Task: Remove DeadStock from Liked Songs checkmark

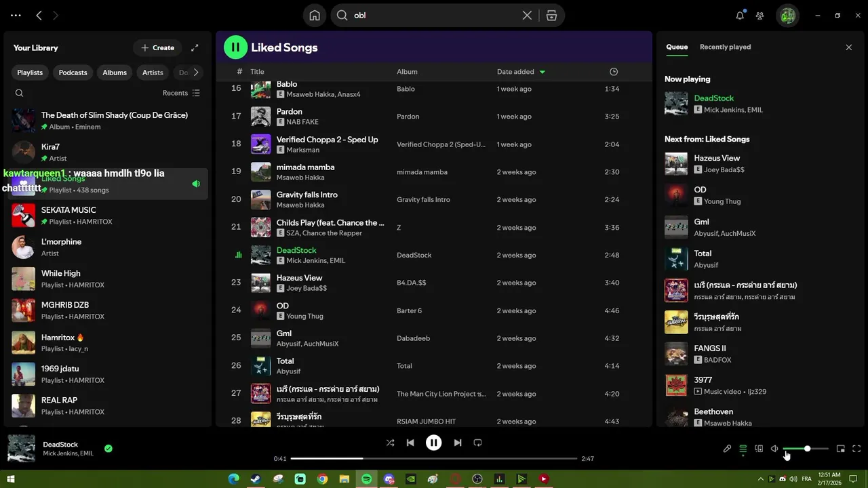Action: [x=108, y=449]
